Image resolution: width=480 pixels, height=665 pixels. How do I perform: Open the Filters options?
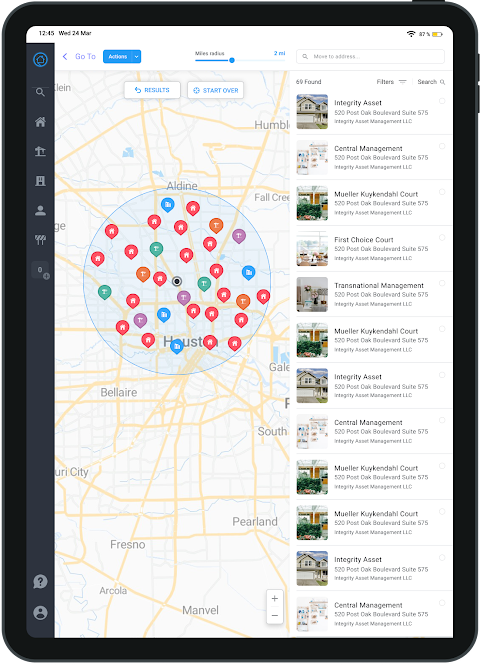coord(391,82)
